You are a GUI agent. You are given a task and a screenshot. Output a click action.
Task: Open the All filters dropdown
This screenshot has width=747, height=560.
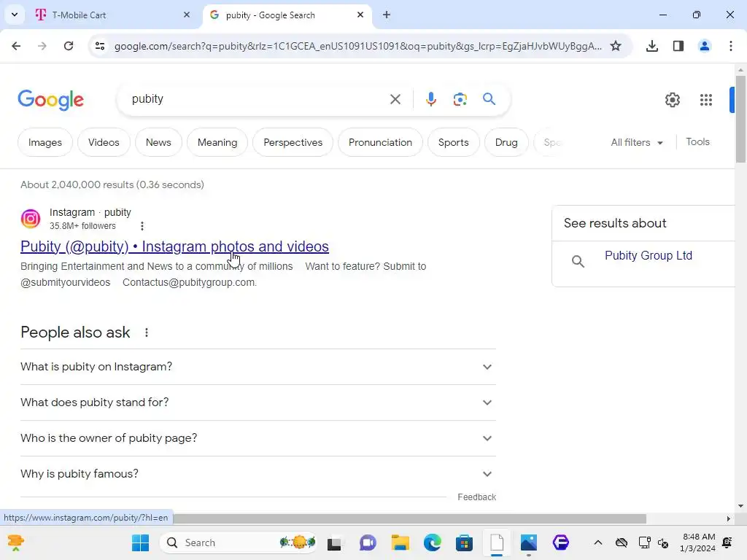tap(637, 142)
